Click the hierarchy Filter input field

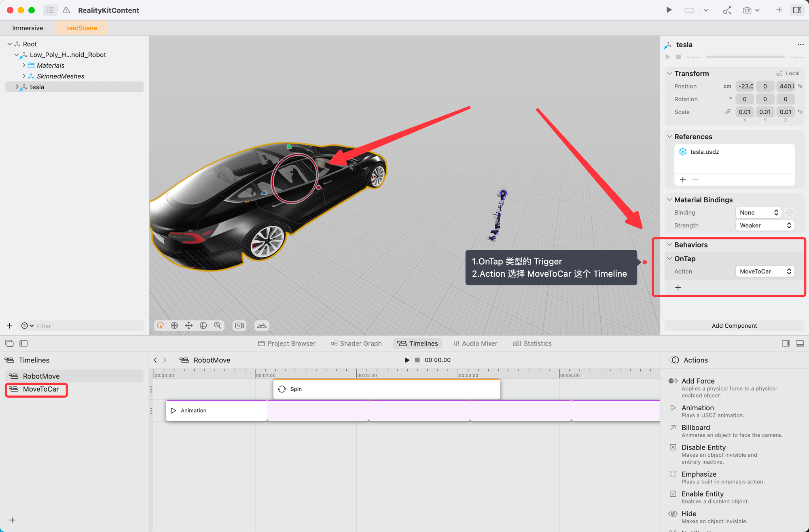coord(89,326)
